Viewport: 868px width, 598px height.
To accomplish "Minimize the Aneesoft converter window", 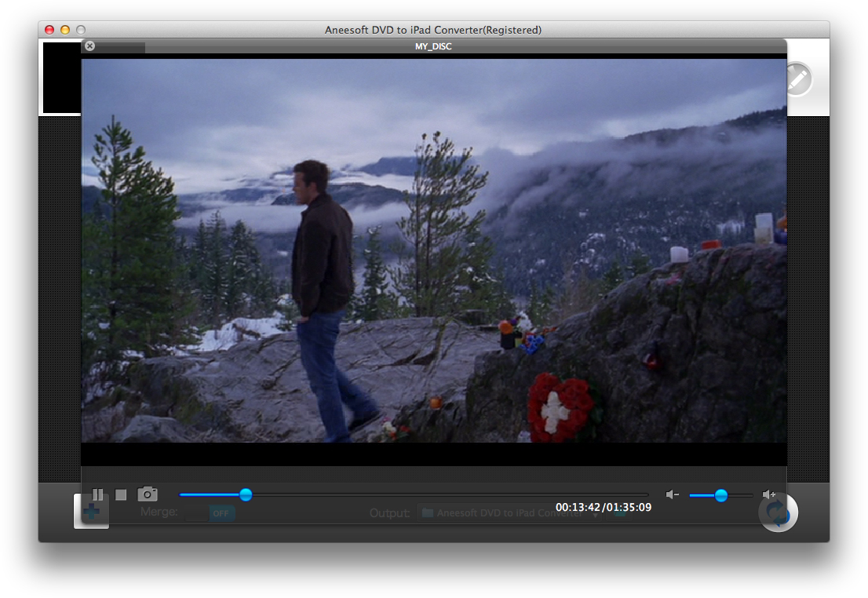I will tap(65, 30).
